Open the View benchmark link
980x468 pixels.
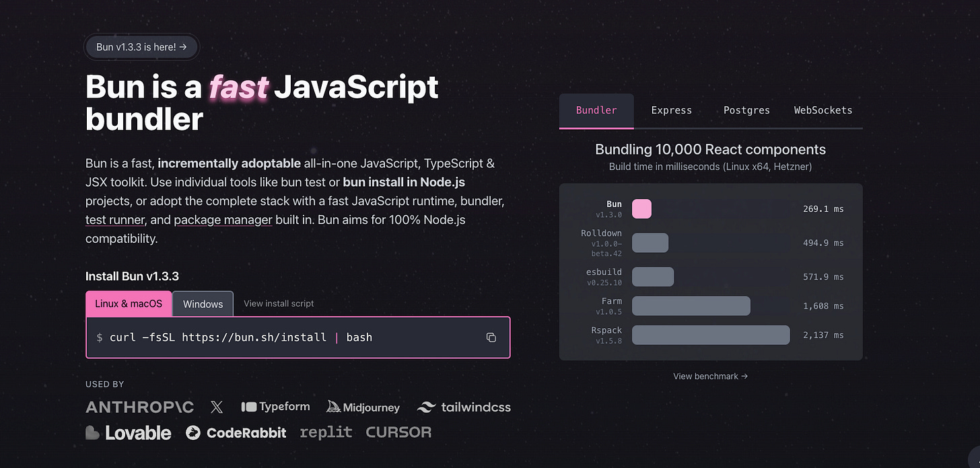[x=711, y=377]
